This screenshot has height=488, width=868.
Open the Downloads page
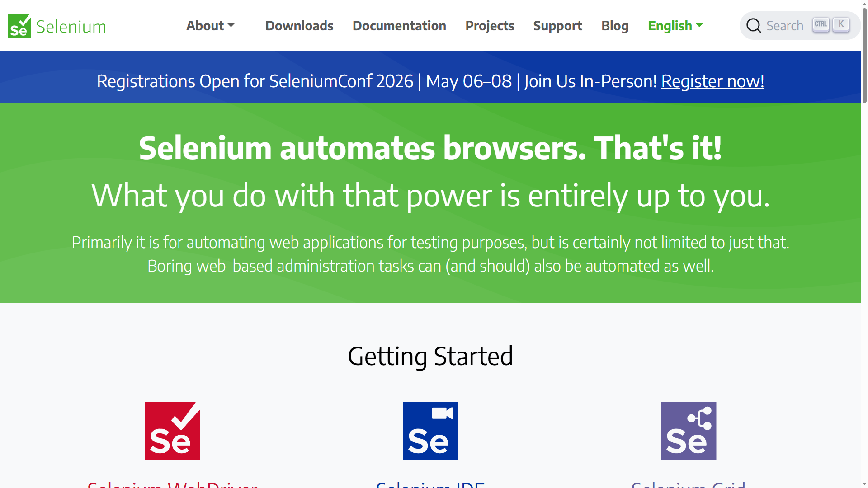pos(299,26)
